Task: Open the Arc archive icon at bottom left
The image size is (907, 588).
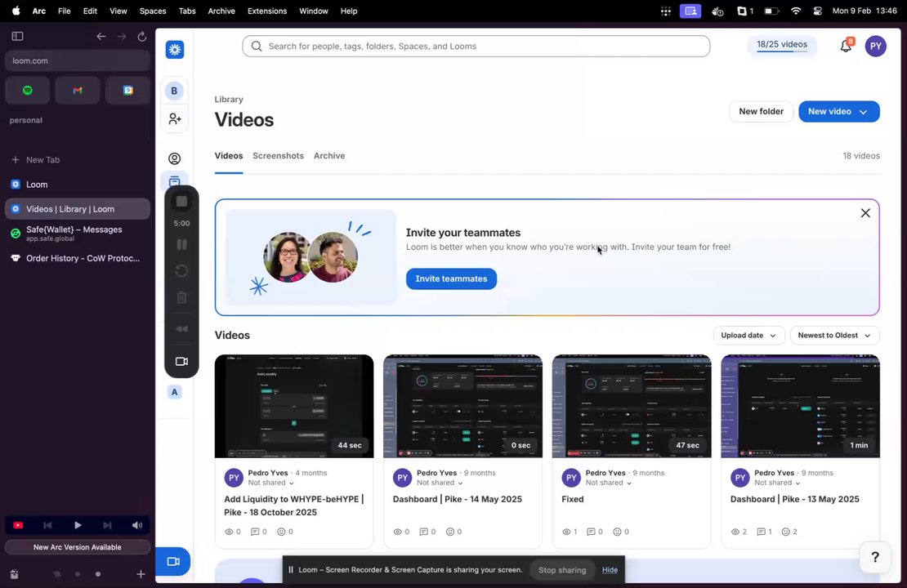Action: pos(15,574)
